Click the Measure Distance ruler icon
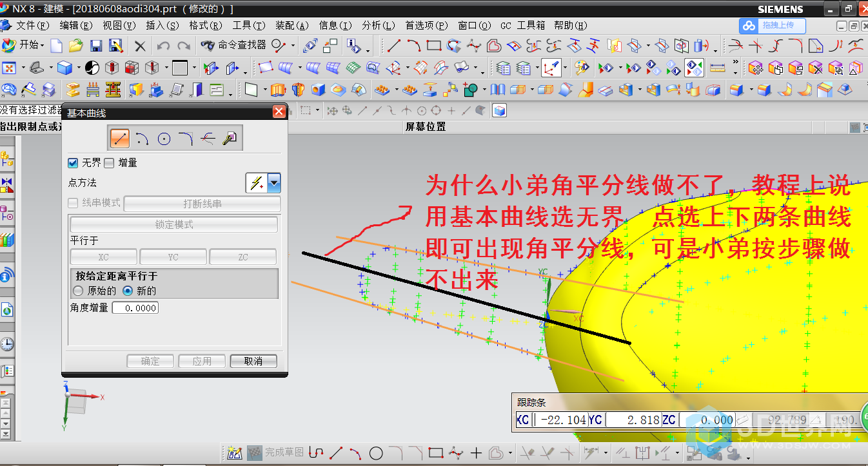The image size is (868, 466). click(717, 68)
